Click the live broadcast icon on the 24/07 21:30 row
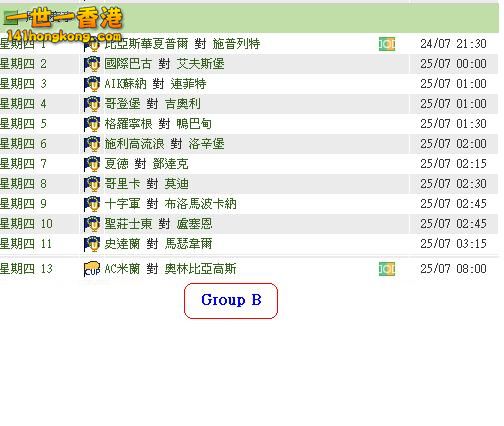504x426 pixels. click(387, 44)
